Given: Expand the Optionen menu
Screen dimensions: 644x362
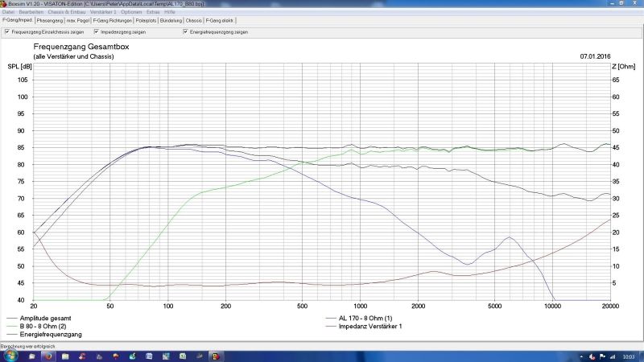Looking at the screenshot, I should tap(131, 12).
